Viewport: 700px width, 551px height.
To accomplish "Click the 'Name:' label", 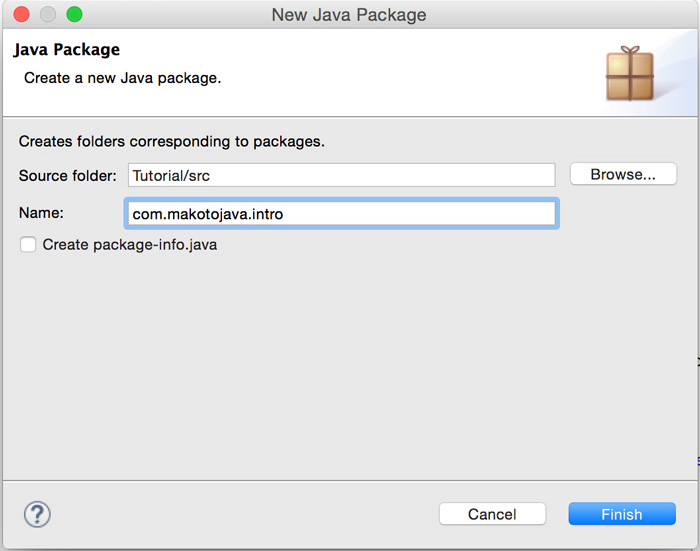I will click(41, 213).
